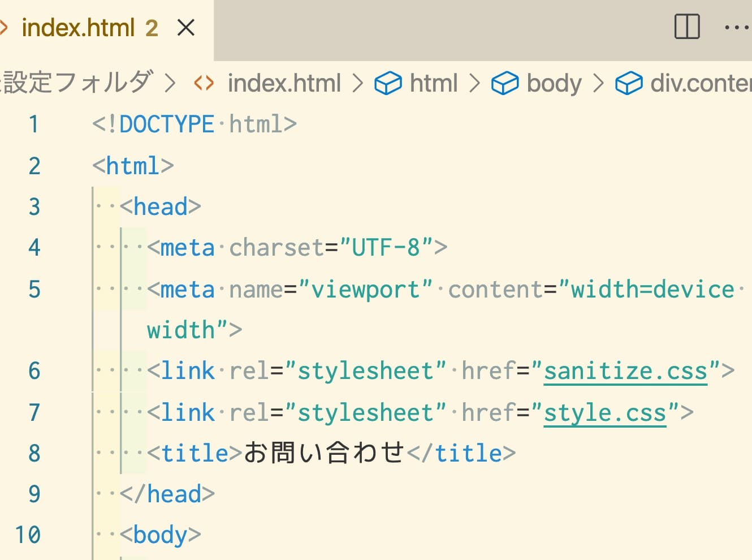
Task: Click the UTF-8 charset value
Action: pyautogui.click(x=386, y=247)
